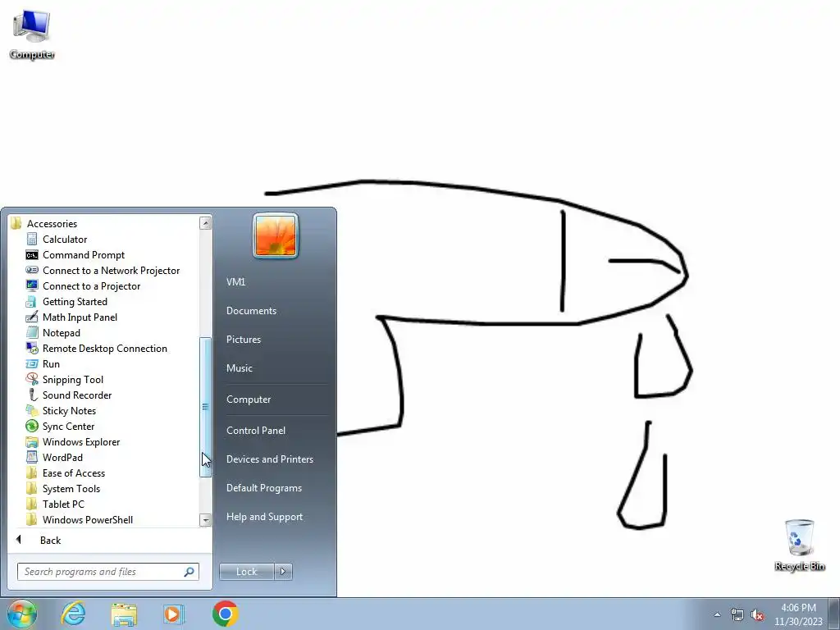Click the programs list scroll up arrow
This screenshot has width=840, height=630.
click(x=205, y=223)
